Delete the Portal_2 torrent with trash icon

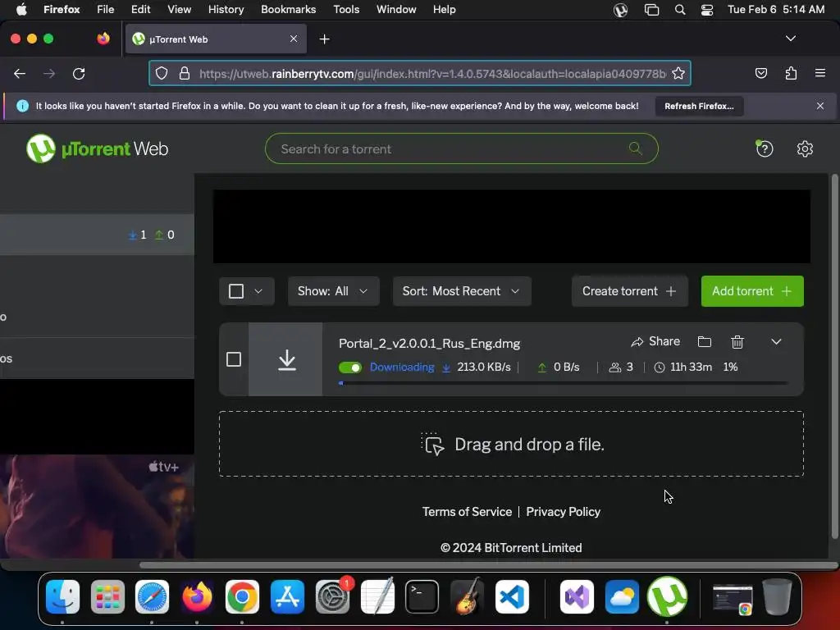(x=737, y=342)
